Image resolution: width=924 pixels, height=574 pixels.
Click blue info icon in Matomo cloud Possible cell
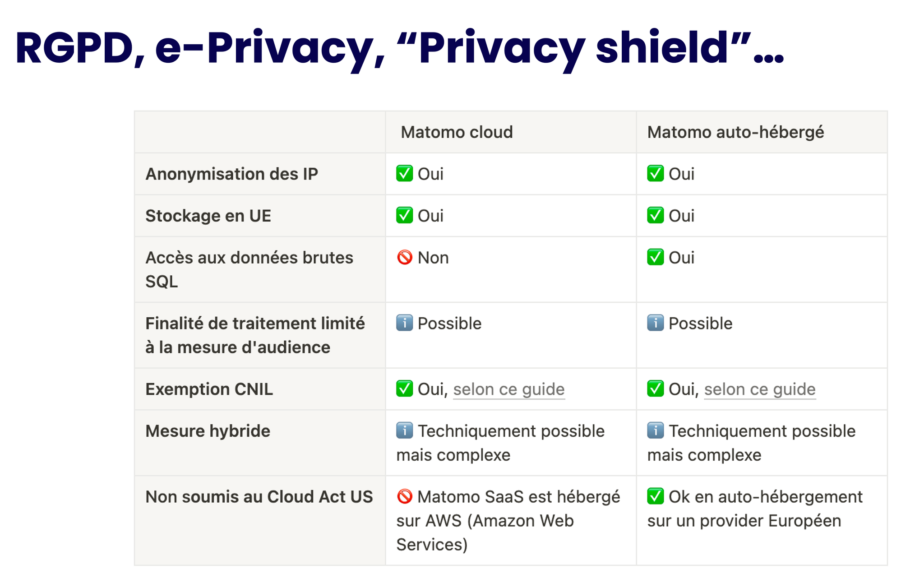404,323
